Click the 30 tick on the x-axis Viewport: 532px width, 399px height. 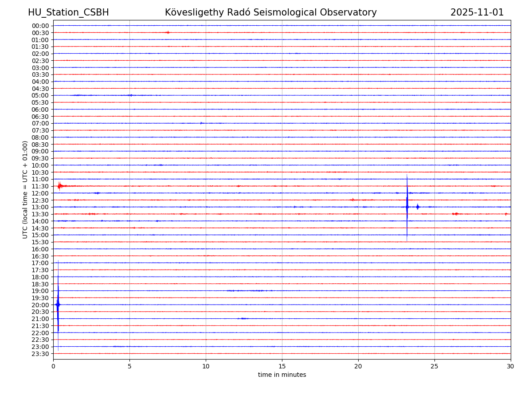[511, 367]
